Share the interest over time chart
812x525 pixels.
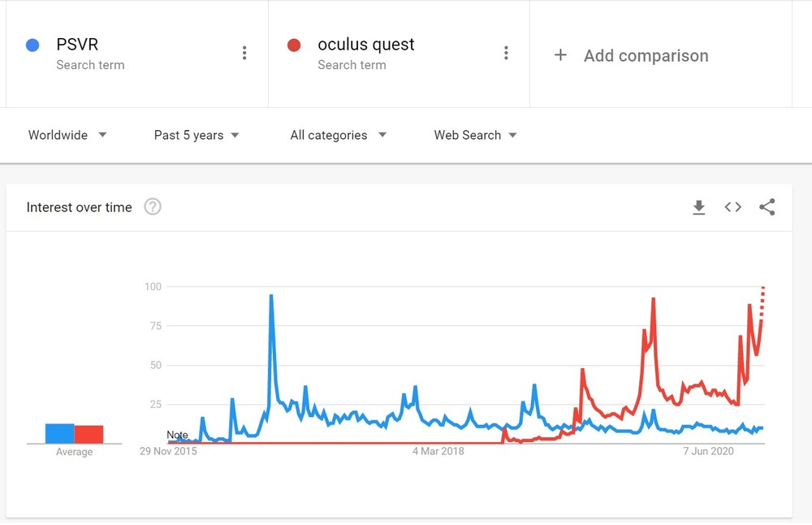coord(767,207)
